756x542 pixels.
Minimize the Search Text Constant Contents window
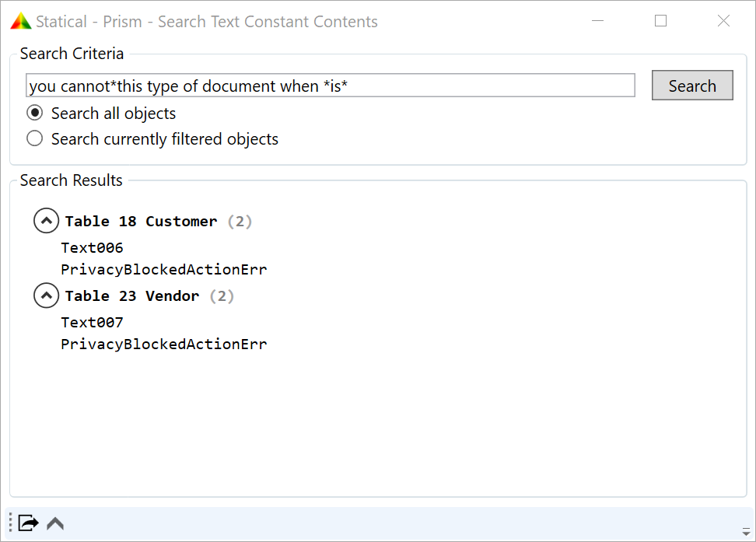[x=598, y=21]
